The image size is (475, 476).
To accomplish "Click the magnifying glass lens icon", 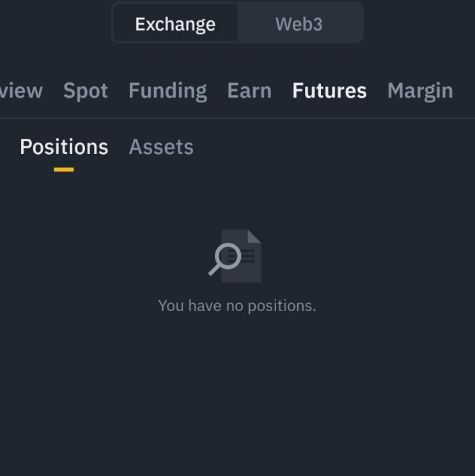I will pos(228,256).
